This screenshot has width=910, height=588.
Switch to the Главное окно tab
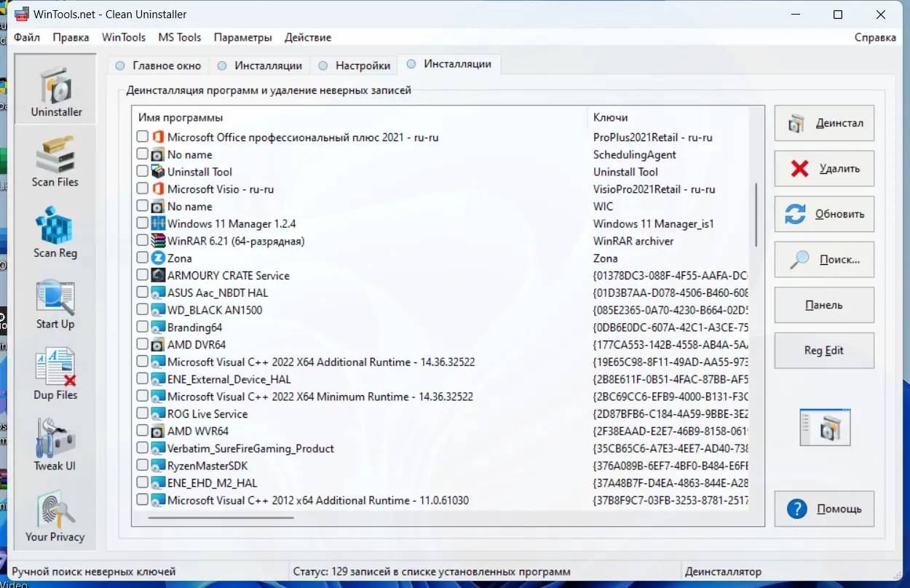click(x=159, y=65)
